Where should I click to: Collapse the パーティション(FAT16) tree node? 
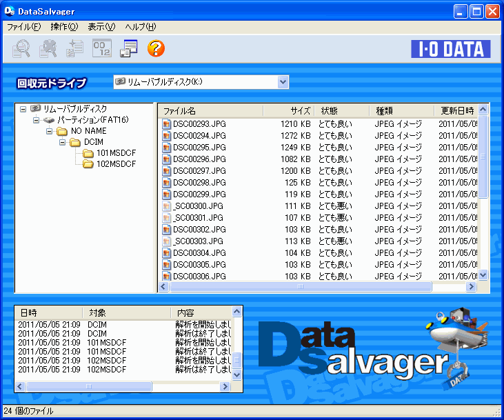coord(36,120)
